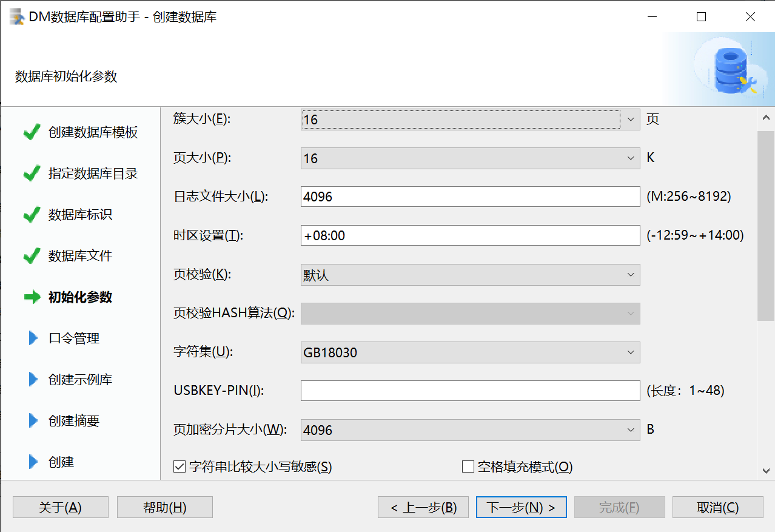Select 创建数据库模板 step in sidebar

click(x=93, y=132)
